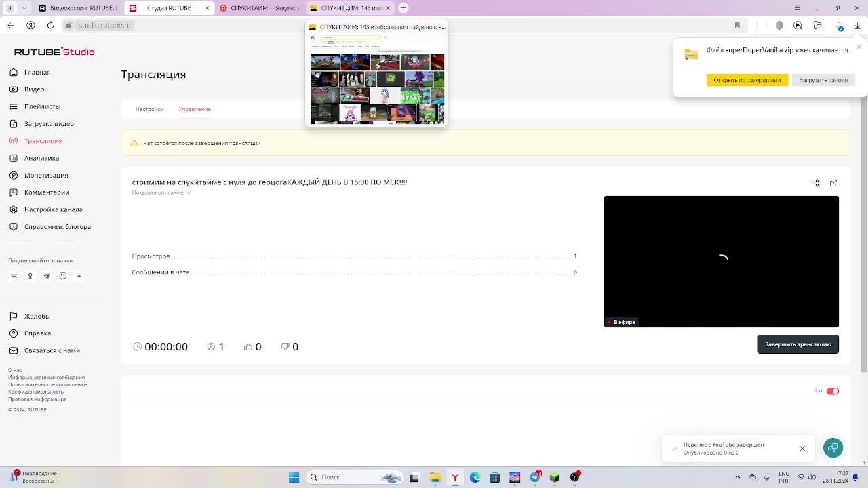Switch to the Управление tab
The image size is (868, 488).
(x=195, y=109)
